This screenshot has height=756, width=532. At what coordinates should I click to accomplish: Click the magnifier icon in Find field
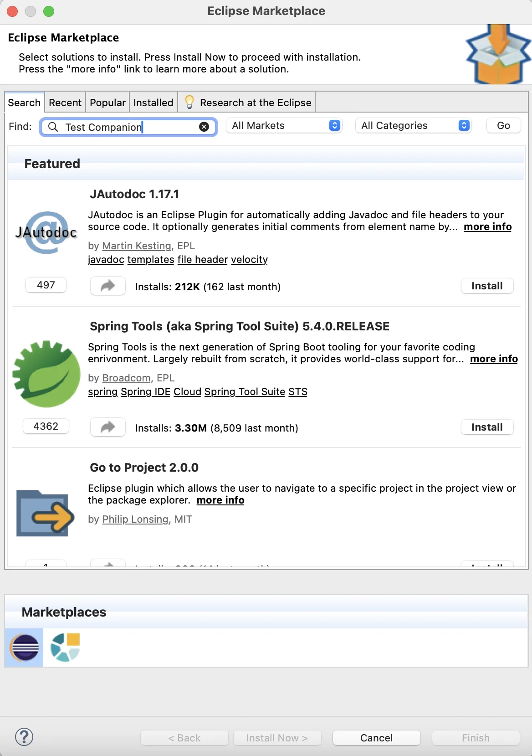point(53,127)
